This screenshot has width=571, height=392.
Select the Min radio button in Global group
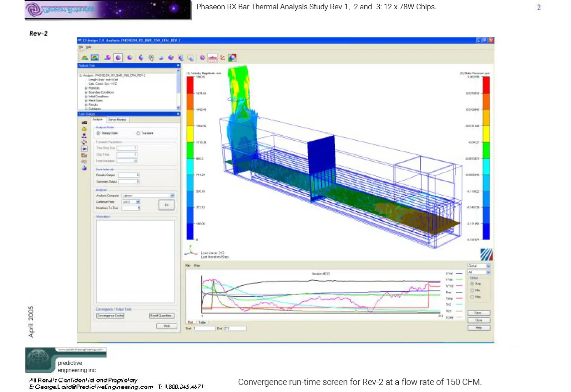click(472, 290)
